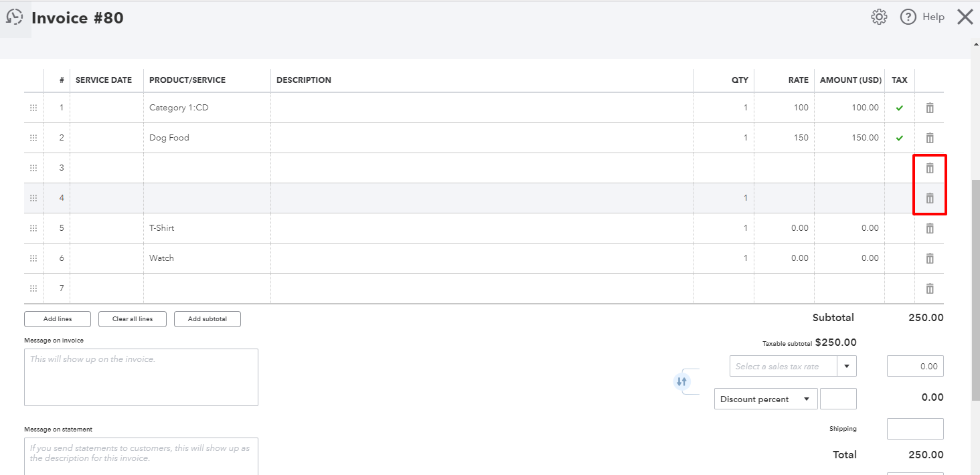Open the settings gear icon

(879, 17)
